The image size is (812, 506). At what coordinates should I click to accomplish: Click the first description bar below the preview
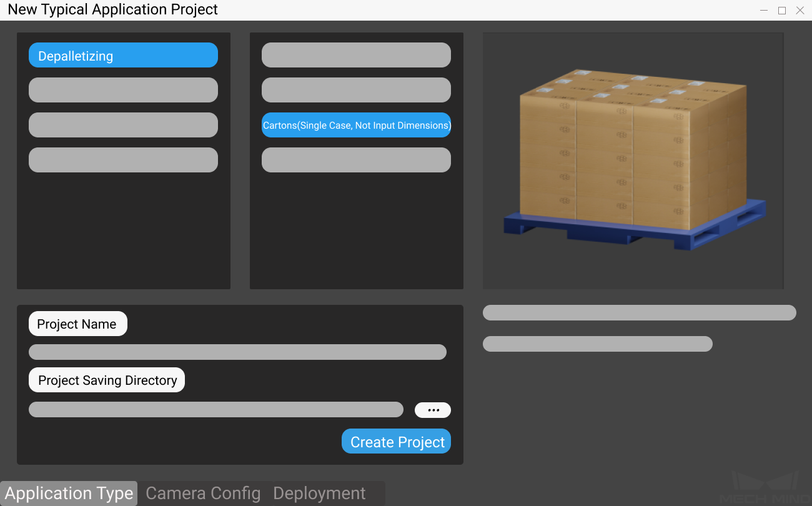click(639, 312)
